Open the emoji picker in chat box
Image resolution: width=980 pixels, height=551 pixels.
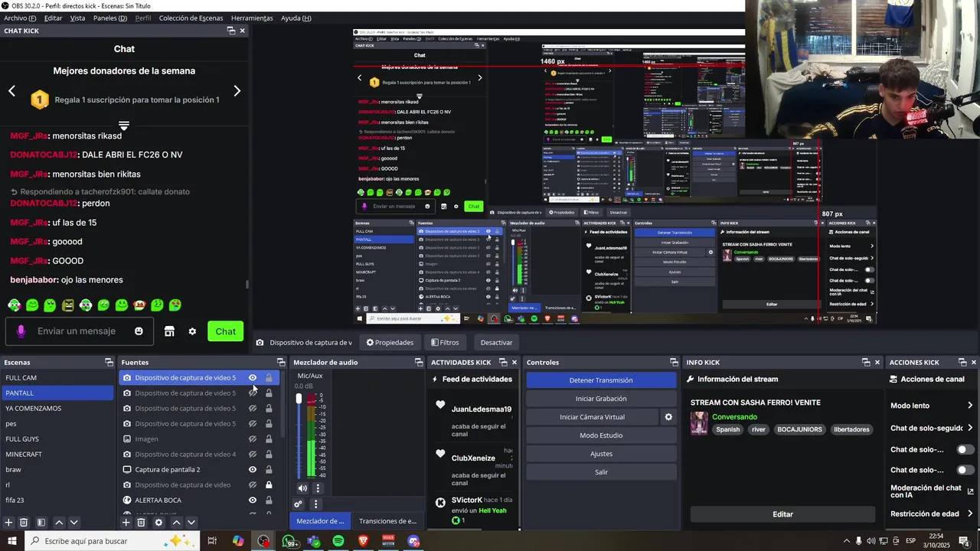pos(139,331)
